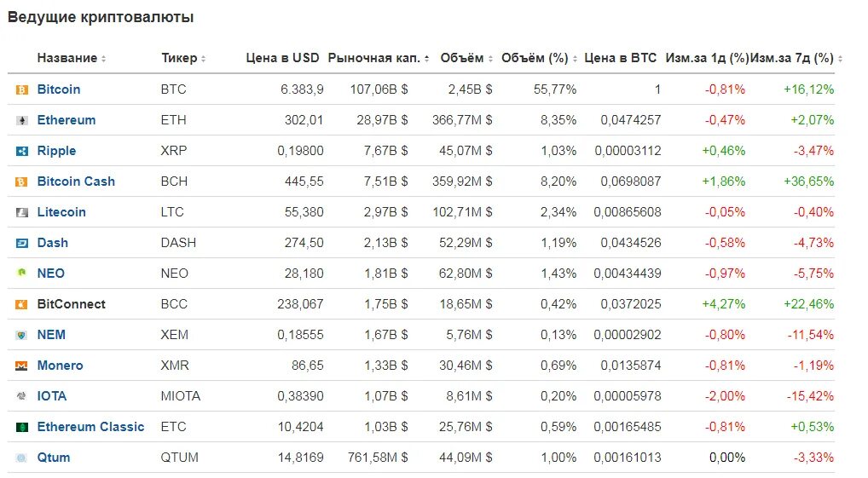
Task: Click the Ripple logo icon
Action: click(x=21, y=151)
